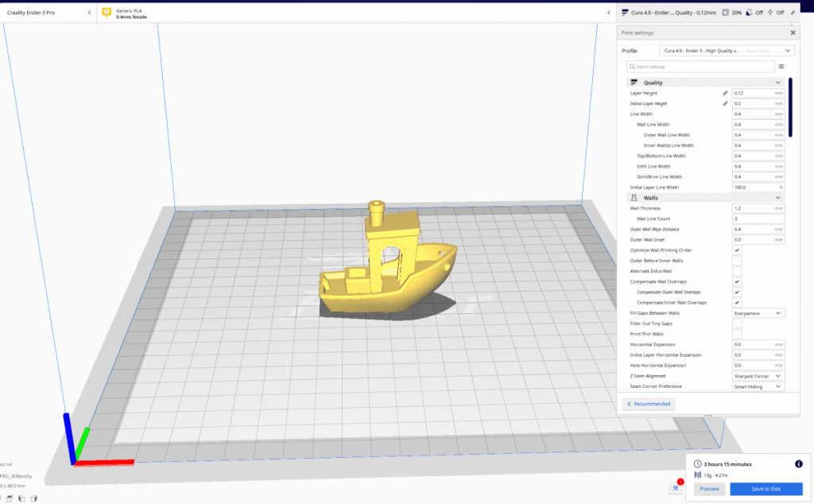Open the setting visibility hamburger menu

tap(781, 67)
